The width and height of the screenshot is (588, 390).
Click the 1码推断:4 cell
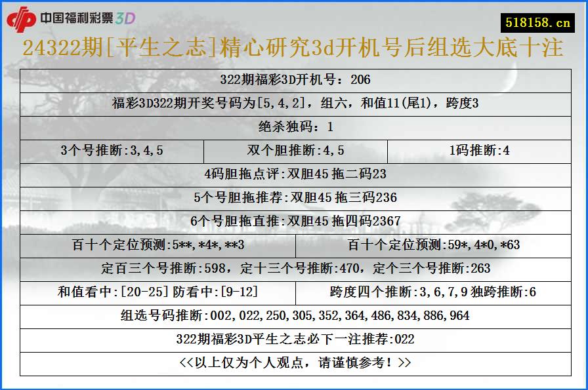point(474,149)
